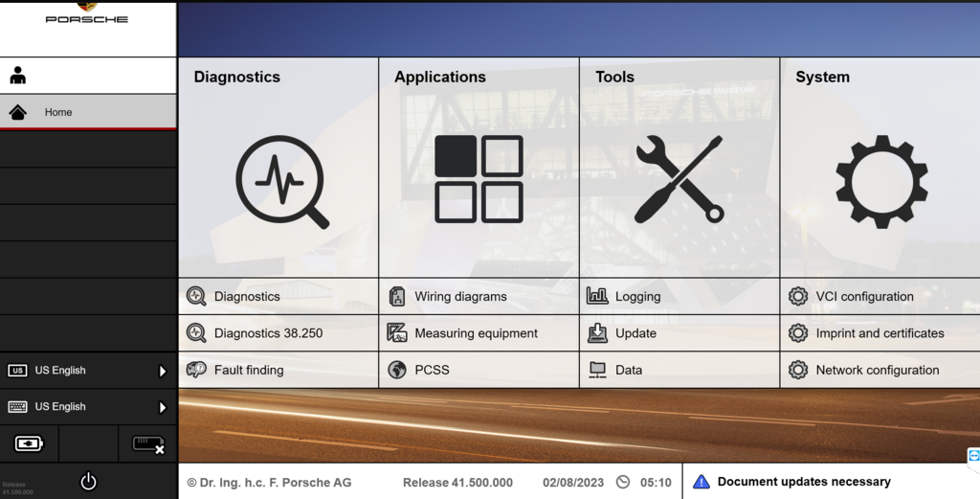The height and width of the screenshot is (499, 980).
Task: Open the Diagnostics list entry
Action: click(278, 296)
